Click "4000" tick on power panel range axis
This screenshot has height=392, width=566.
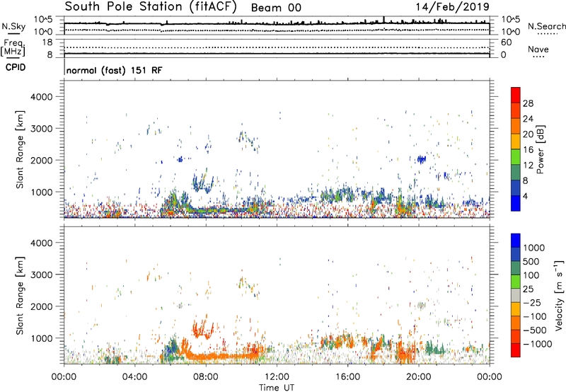pyautogui.click(x=42, y=97)
